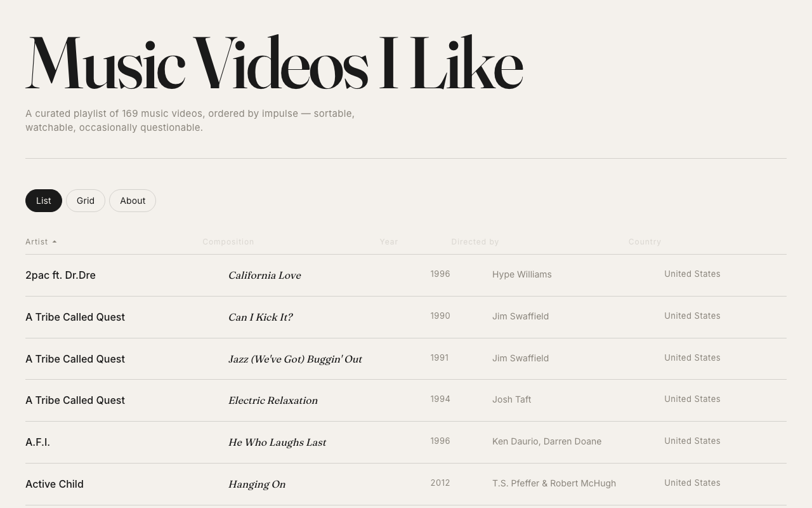
Task: Switch to the List view tab
Action: tap(44, 201)
